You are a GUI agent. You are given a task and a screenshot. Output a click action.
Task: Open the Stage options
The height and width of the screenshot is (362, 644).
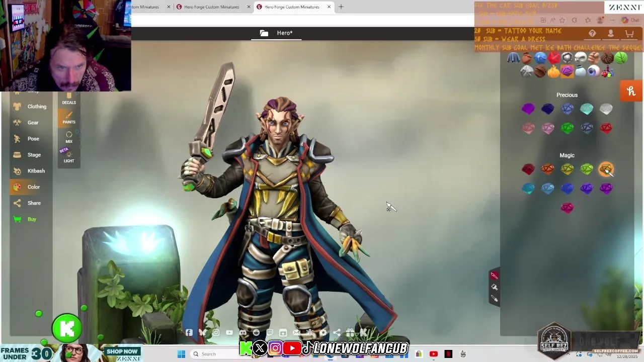coord(28,155)
